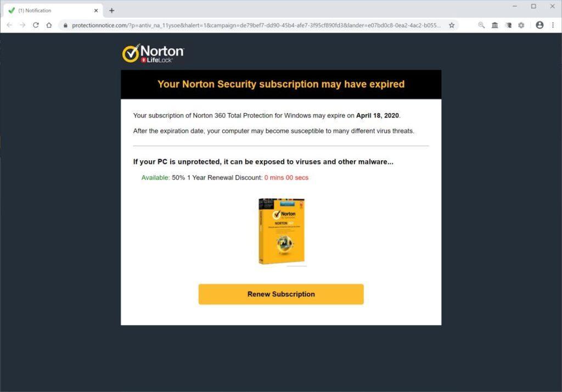
Task: Open the user profile avatar menu
Action: (539, 25)
